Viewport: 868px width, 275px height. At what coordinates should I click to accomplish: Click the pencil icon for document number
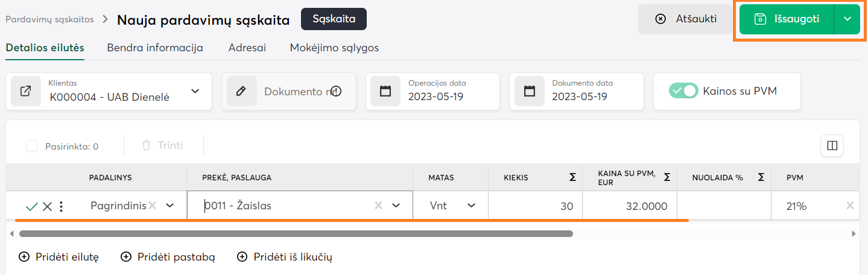[241, 92]
